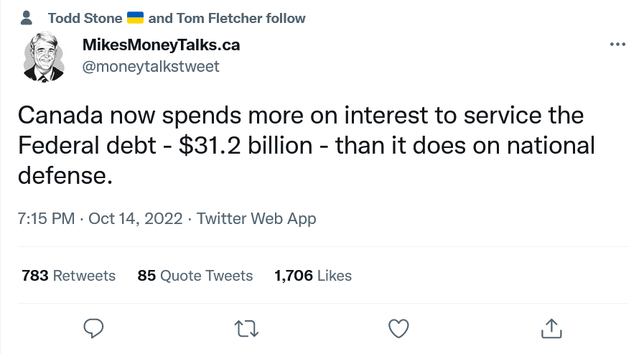Like the tweet with heart icon
Viewport: 644px width, 354px height.
click(x=398, y=329)
